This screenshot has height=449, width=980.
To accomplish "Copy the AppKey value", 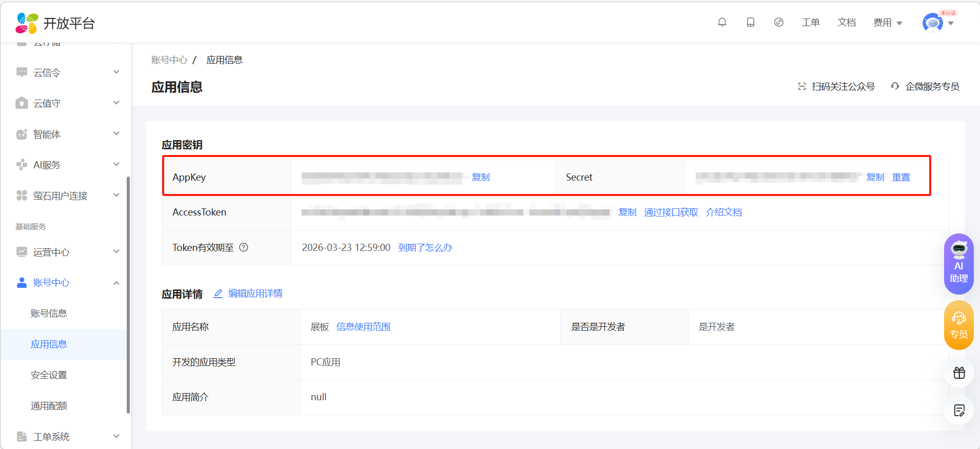I will click(480, 177).
